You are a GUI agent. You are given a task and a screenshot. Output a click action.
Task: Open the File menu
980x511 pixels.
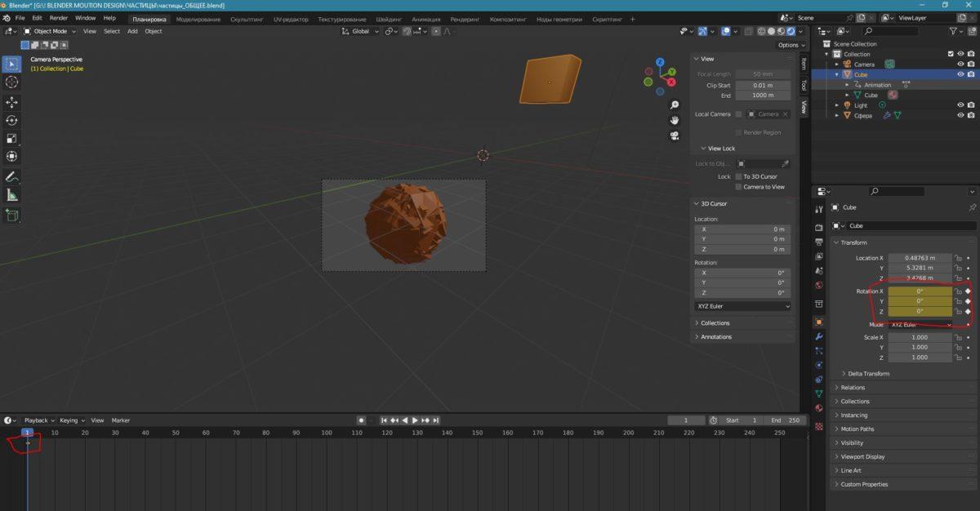20,18
